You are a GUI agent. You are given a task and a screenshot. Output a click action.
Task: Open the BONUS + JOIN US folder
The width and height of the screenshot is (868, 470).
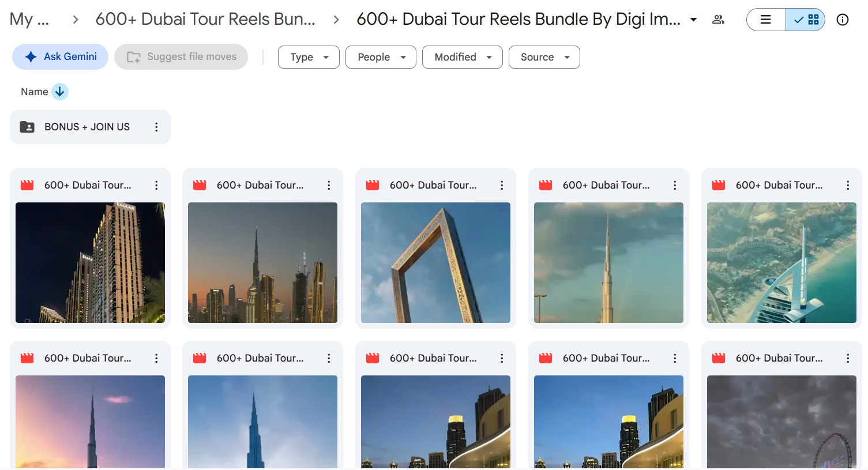(90, 127)
